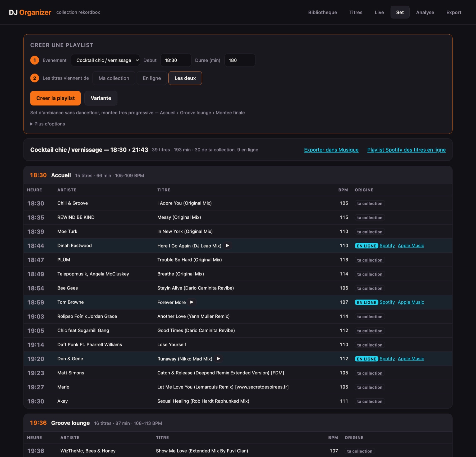
Task: Open Apple Music link for Don & Gene
Action: coord(411,359)
